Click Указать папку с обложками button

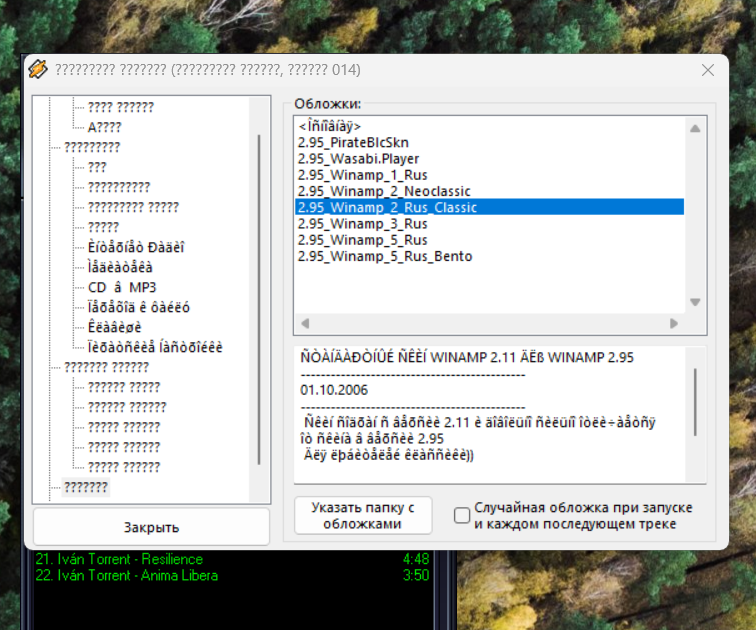(363, 515)
